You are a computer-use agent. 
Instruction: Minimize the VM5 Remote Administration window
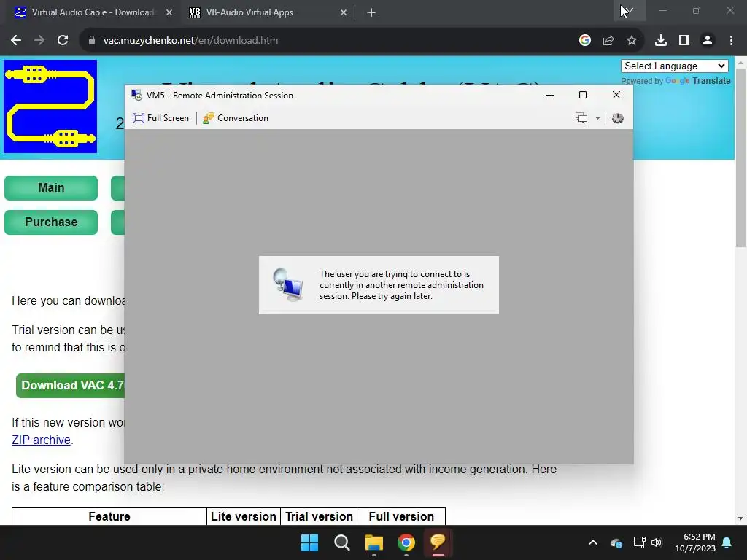[x=550, y=96]
